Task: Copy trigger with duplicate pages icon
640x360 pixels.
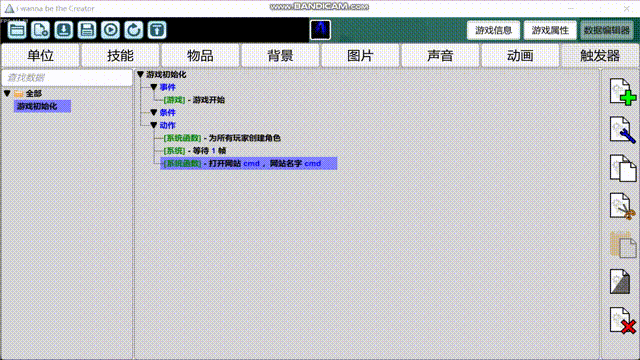Action: click(622, 168)
